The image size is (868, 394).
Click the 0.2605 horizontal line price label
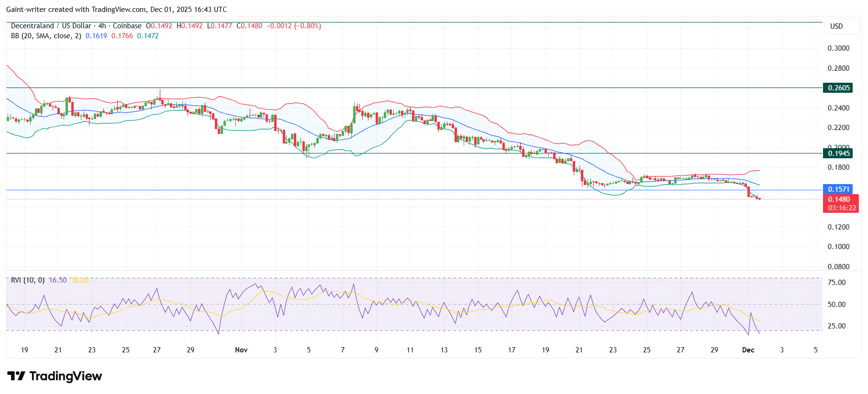pyautogui.click(x=839, y=88)
